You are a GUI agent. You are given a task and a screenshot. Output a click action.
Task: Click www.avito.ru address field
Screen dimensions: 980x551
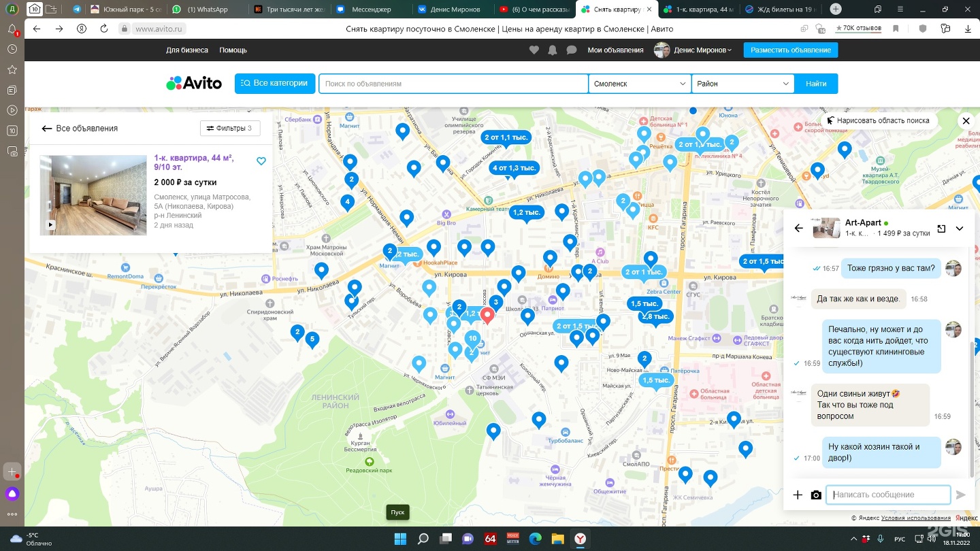point(160,29)
